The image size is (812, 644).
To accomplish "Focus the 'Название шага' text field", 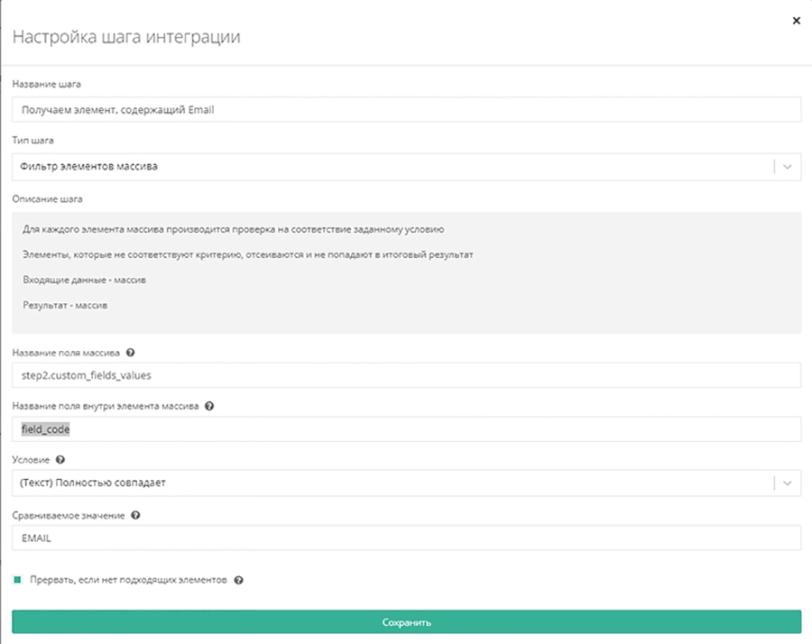I will coord(406,109).
